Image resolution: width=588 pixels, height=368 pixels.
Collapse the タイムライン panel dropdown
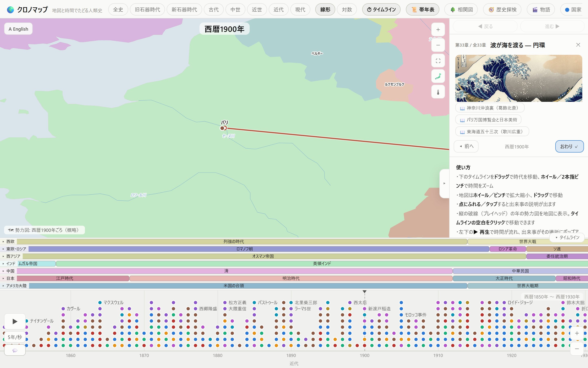click(567, 237)
